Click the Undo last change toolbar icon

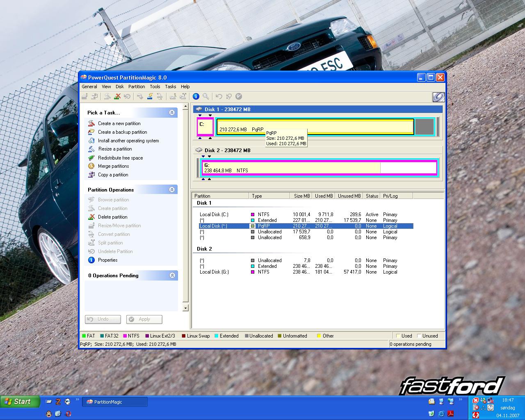(x=219, y=96)
